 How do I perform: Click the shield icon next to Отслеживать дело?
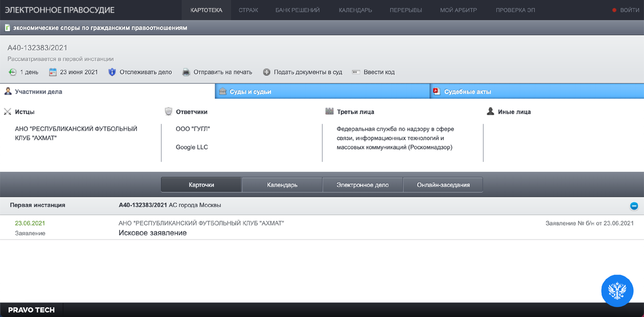coord(112,71)
